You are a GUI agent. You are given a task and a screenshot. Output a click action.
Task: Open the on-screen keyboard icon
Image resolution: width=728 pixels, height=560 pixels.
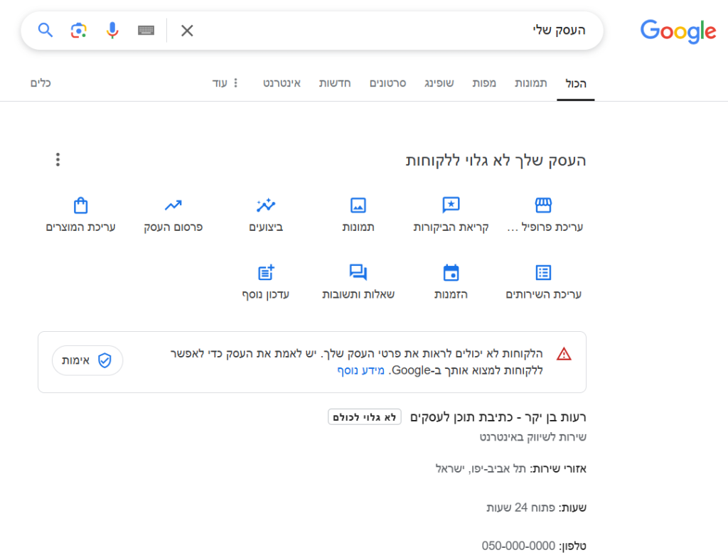(146, 31)
